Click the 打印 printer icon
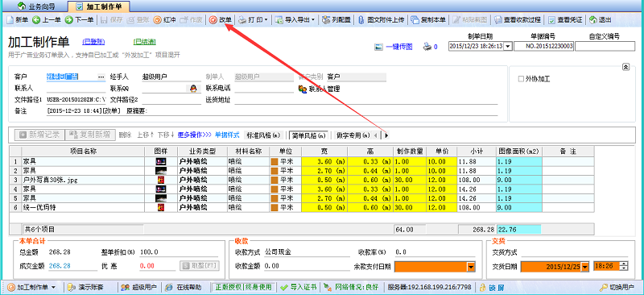The image size is (644, 295). [x=243, y=20]
